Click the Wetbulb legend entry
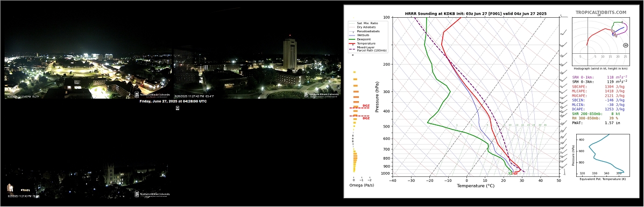 click(x=358, y=35)
